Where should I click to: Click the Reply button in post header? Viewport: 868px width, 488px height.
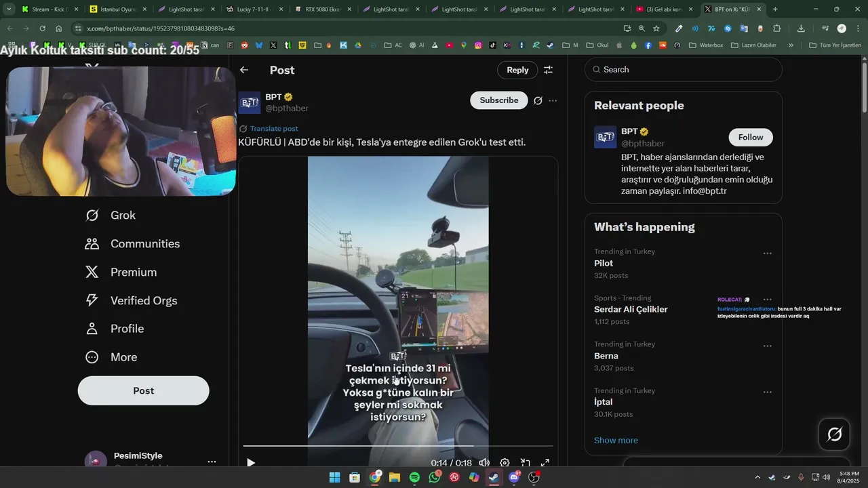pos(517,70)
